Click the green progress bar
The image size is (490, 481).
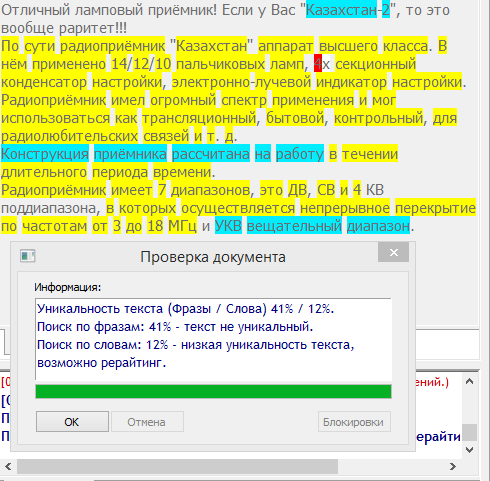(x=213, y=391)
